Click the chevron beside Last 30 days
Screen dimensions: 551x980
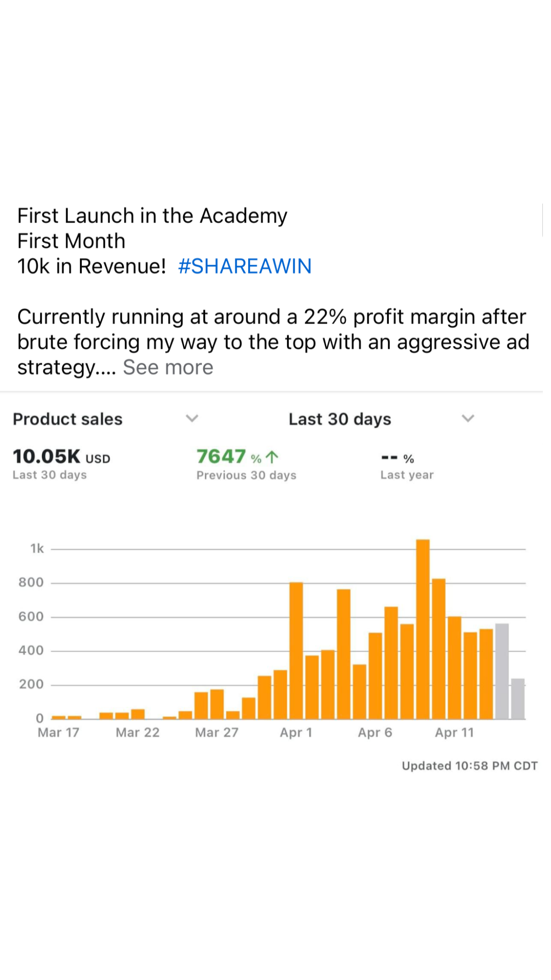point(467,419)
